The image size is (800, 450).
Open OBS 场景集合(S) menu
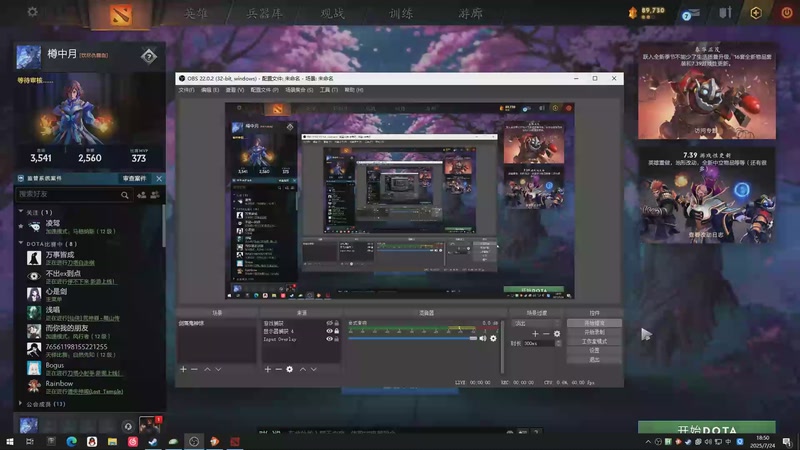(x=299, y=90)
